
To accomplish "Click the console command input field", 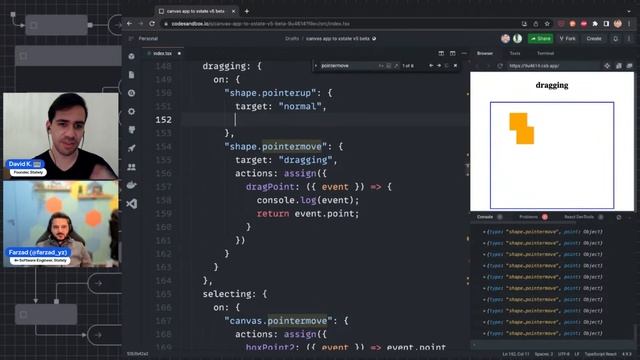I will coord(553,345).
